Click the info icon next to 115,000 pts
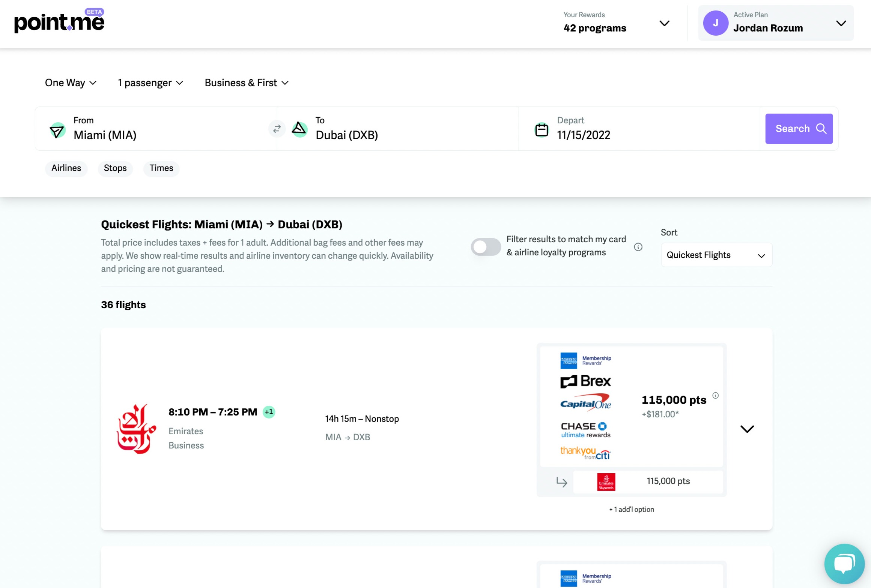 click(x=715, y=395)
